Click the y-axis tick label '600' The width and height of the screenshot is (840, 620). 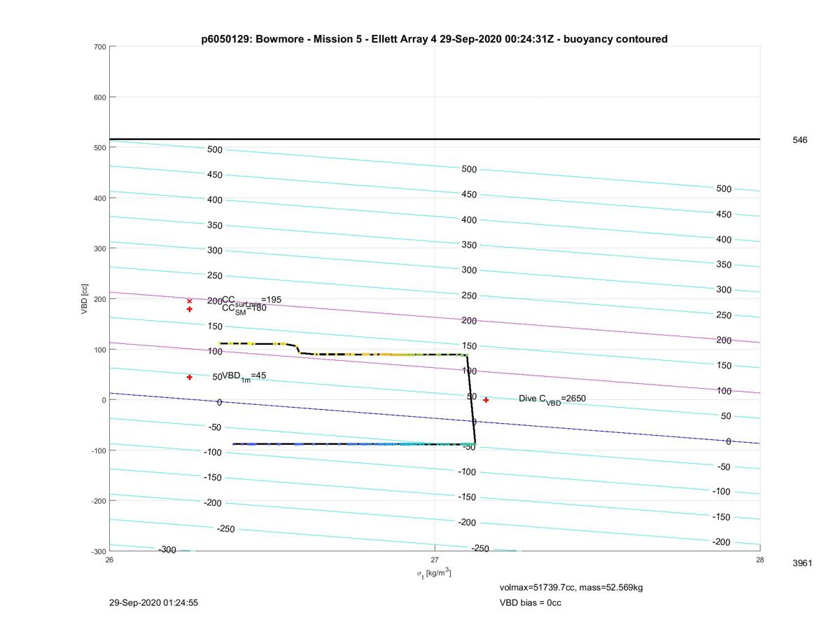(99, 97)
